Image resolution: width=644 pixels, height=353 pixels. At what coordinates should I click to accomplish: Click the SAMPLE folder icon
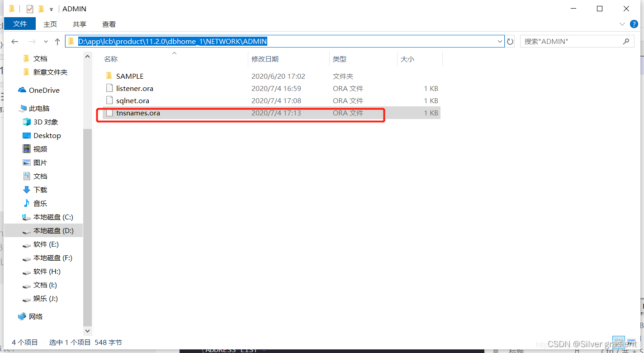coord(109,76)
